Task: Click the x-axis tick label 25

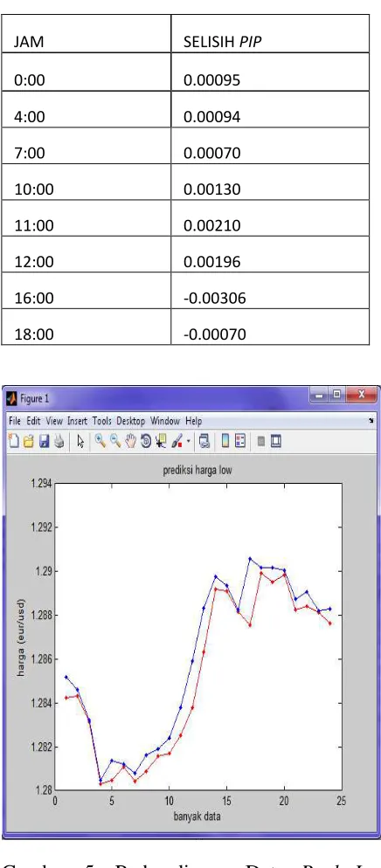Action: 341,801
